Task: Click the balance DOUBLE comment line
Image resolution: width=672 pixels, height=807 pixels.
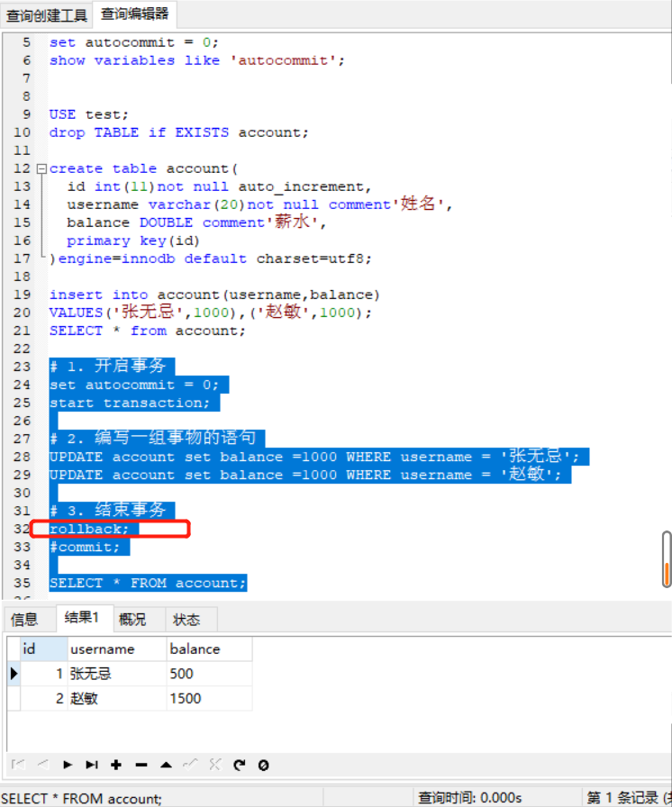Action: coord(196,222)
